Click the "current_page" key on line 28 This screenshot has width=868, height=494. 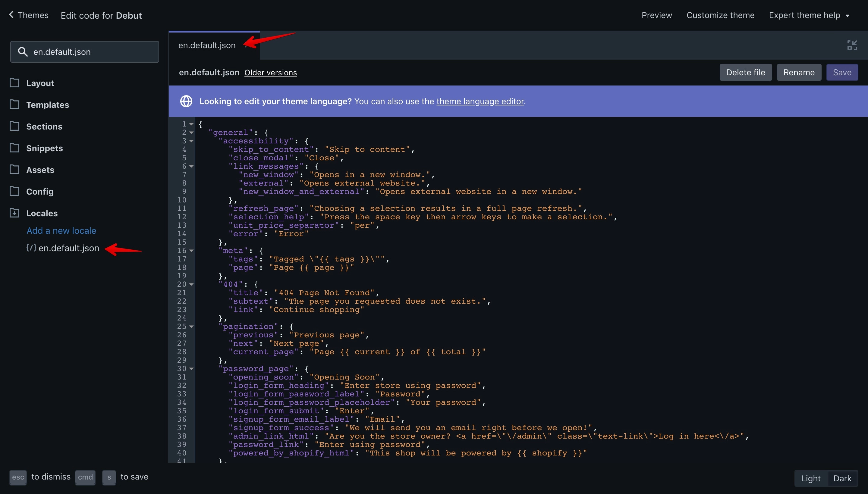263,352
